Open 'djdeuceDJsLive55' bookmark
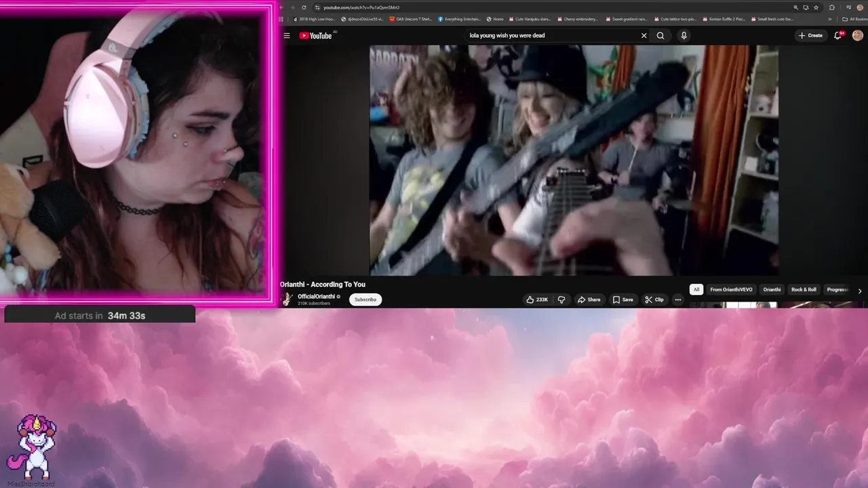 point(363,19)
